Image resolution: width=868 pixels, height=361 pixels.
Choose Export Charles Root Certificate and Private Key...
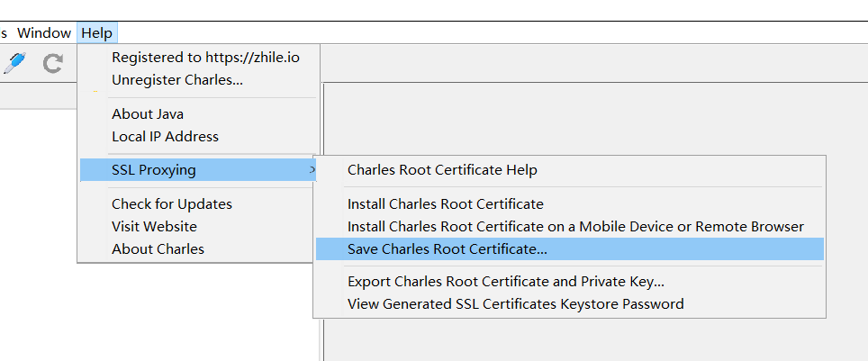[570, 282]
